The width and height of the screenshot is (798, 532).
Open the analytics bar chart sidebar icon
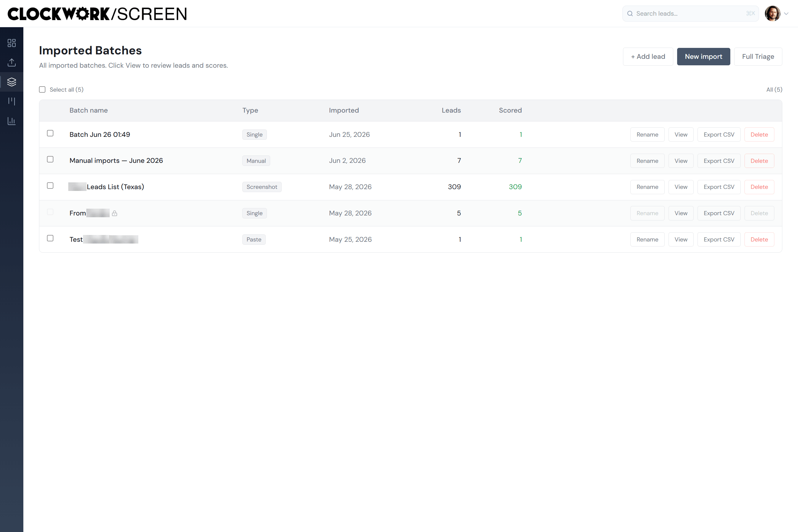(12, 121)
